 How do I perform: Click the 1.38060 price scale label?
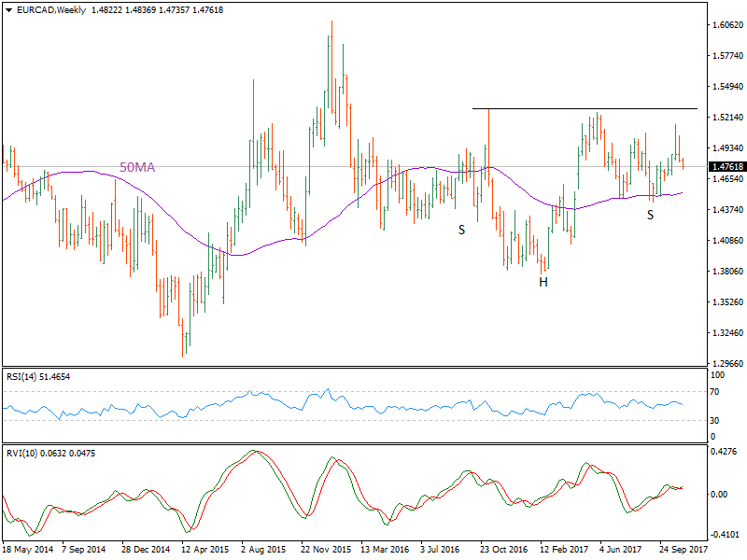(726, 272)
